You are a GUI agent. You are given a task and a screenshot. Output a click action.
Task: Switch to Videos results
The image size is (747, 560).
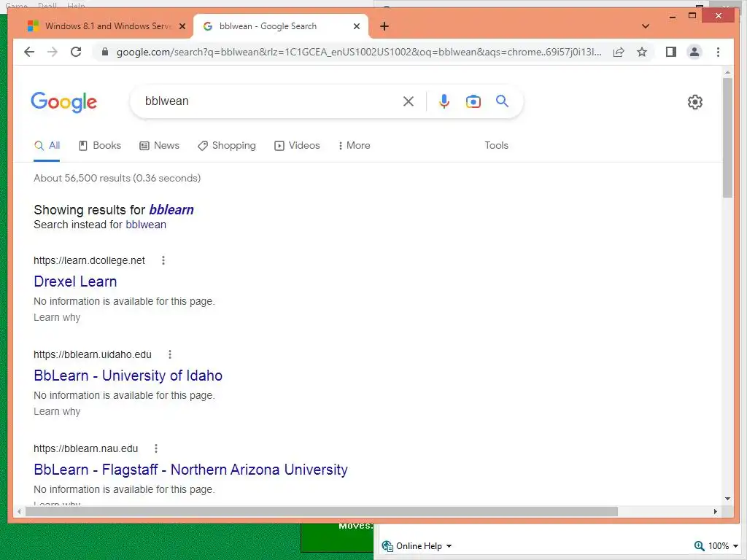pos(297,145)
